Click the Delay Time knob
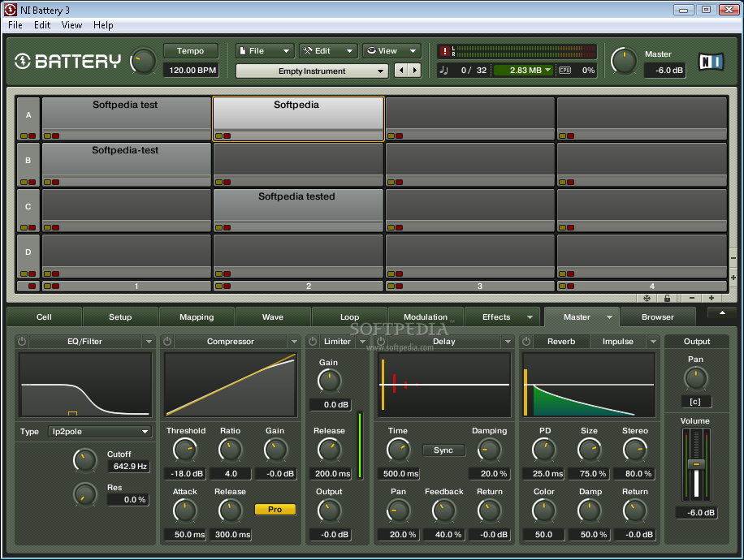Image resolution: width=744 pixels, height=560 pixels. (399, 450)
